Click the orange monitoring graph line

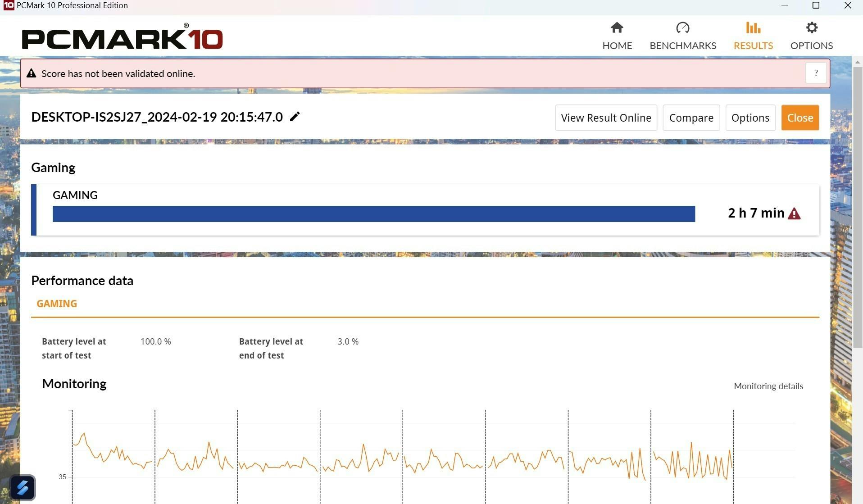point(363,446)
